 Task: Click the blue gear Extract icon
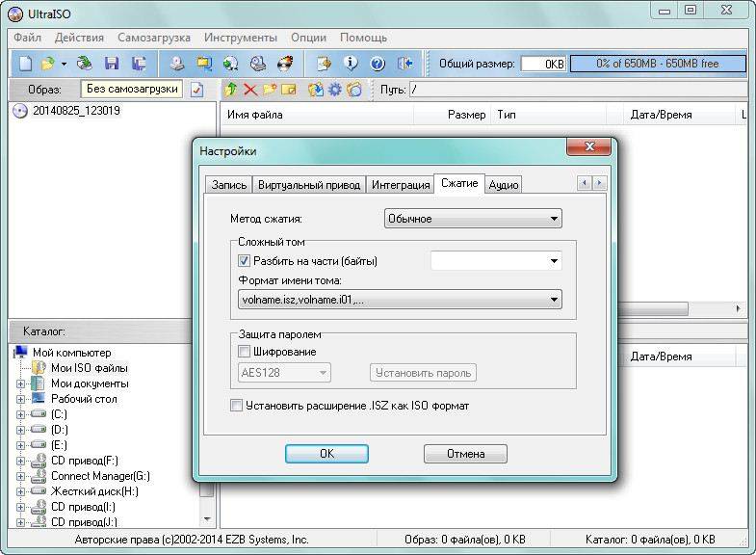(x=335, y=90)
